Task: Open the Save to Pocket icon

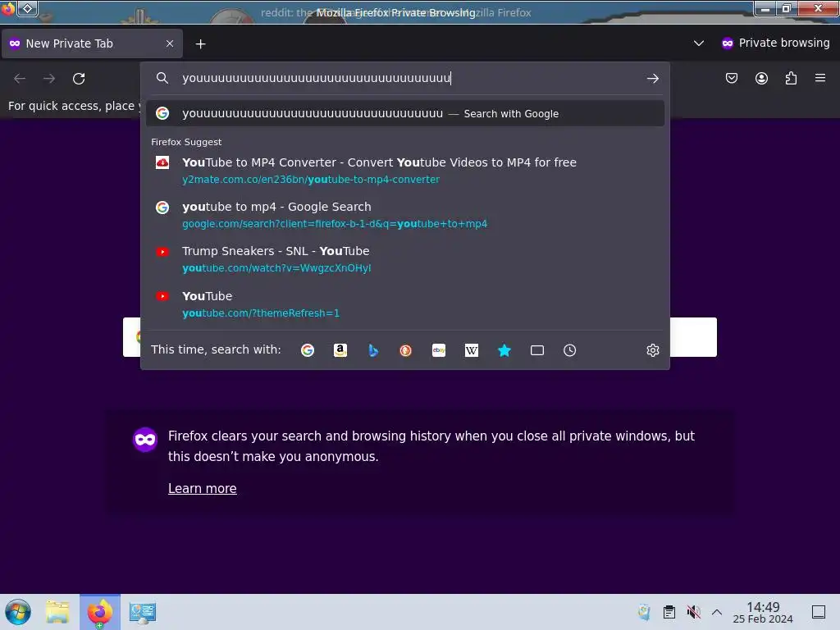Action: coord(731,78)
